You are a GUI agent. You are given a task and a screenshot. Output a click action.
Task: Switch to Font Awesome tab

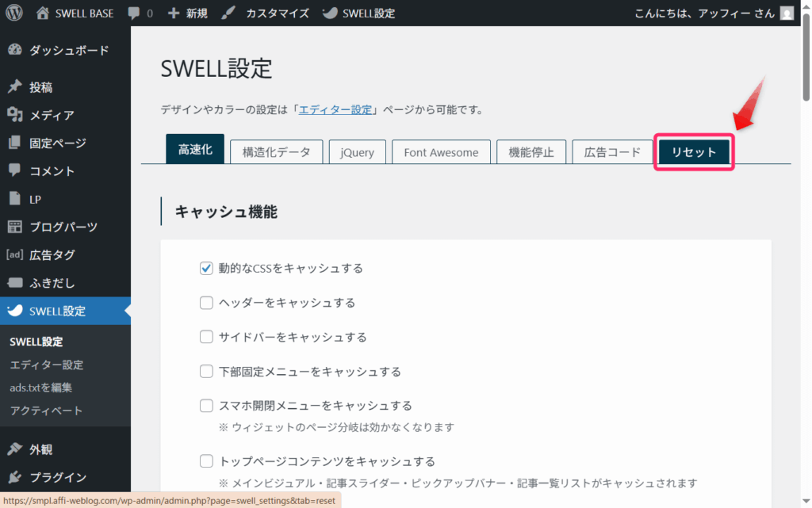(441, 152)
